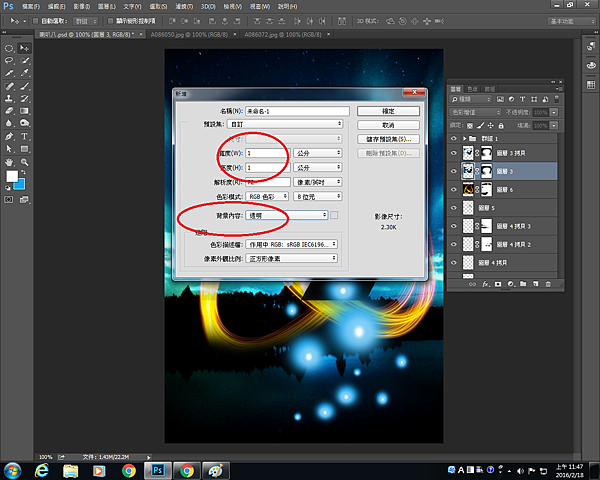This screenshot has height=480, width=600.
Task: Click the blue background color swatch
Action: coord(17,182)
